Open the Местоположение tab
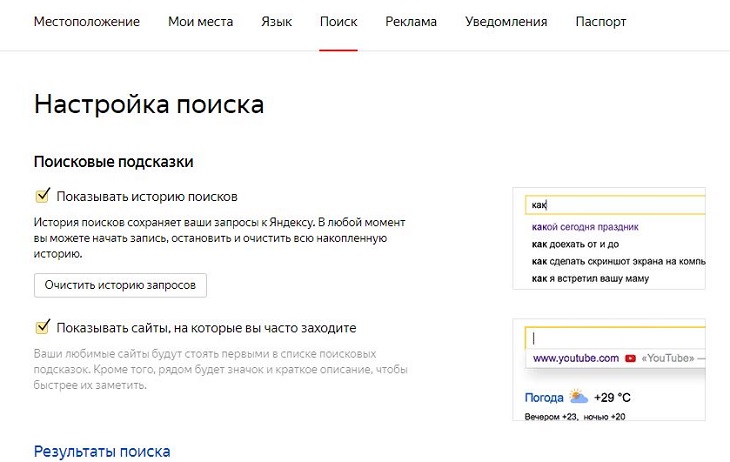 87,21
